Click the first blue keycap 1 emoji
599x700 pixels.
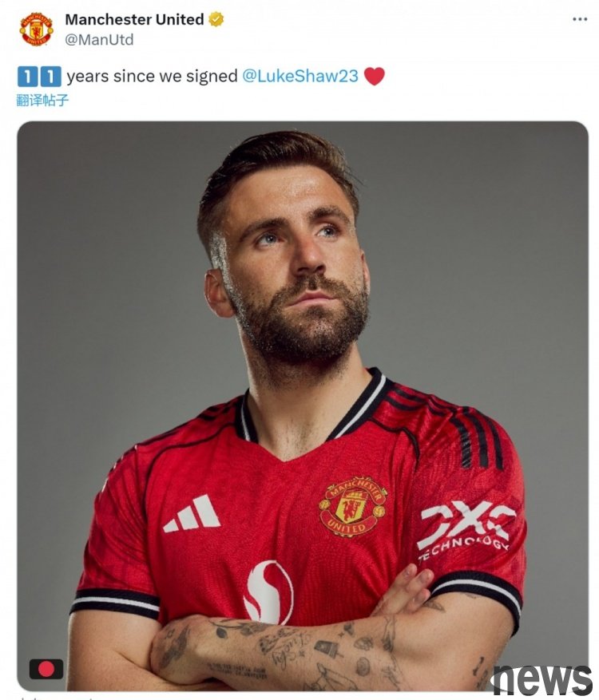[x=26, y=77]
